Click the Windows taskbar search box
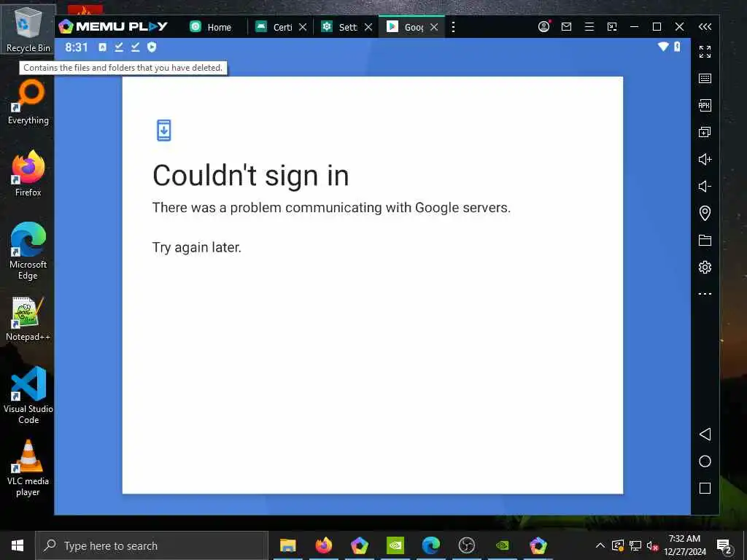 [152, 545]
